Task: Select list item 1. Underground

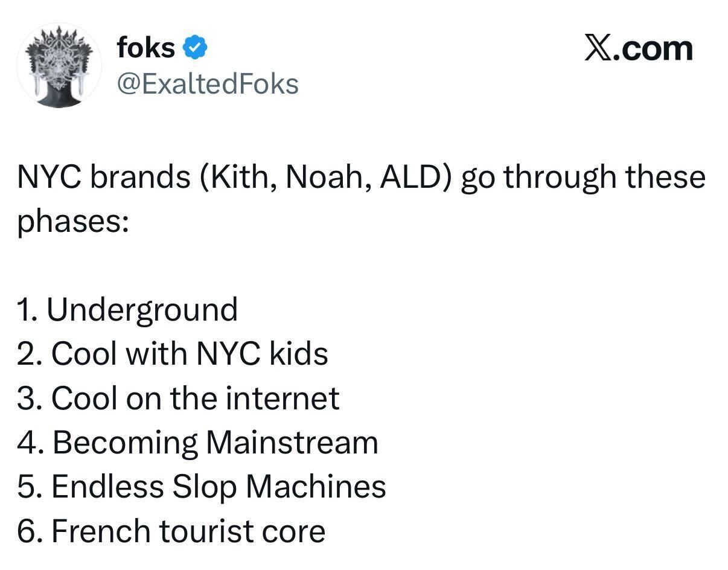Action: click(127, 310)
